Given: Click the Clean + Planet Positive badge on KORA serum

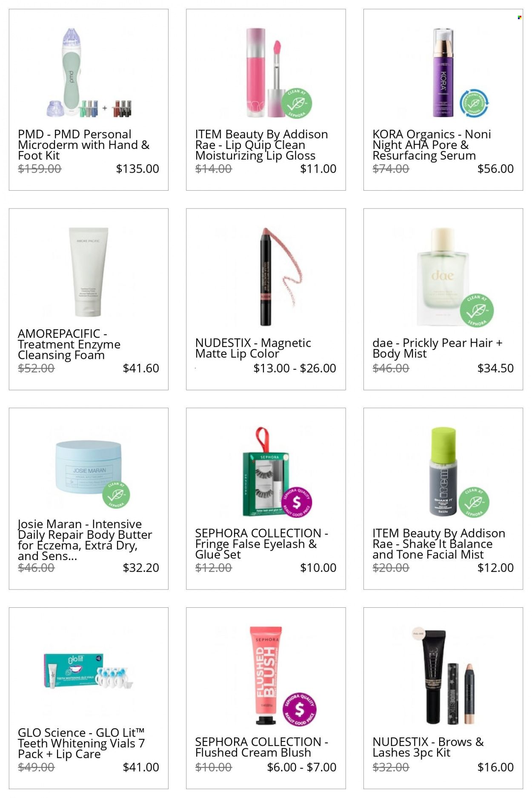Looking at the screenshot, I should tap(474, 103).
